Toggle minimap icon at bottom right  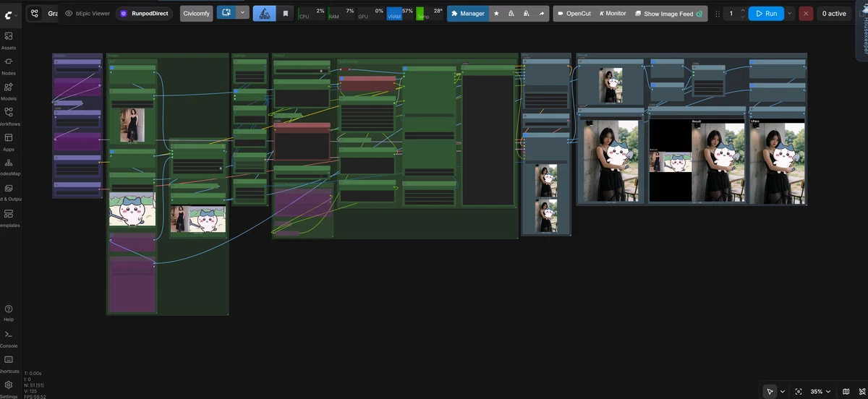pos(846,391)
